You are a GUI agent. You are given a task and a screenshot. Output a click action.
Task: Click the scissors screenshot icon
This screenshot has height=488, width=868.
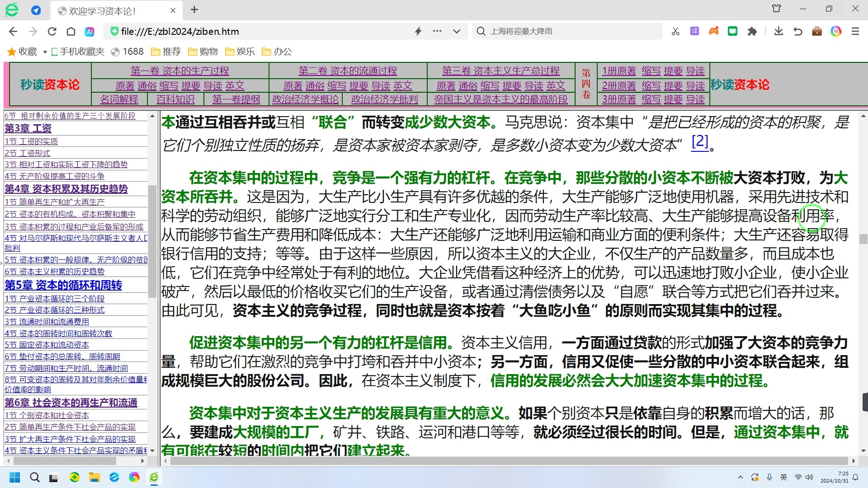pos(675,31)
